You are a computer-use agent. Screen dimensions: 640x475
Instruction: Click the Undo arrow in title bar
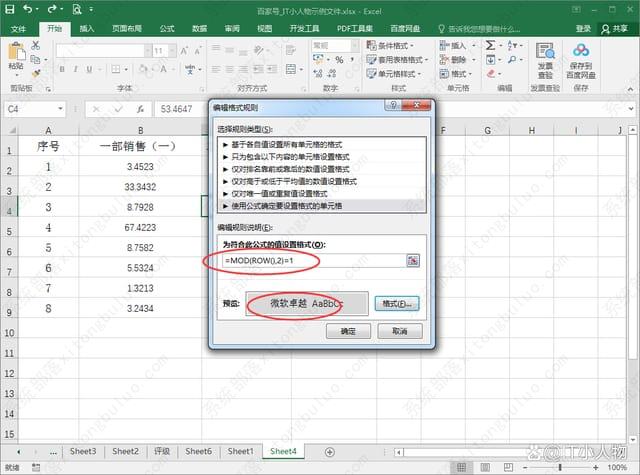(x=28, y=8)
